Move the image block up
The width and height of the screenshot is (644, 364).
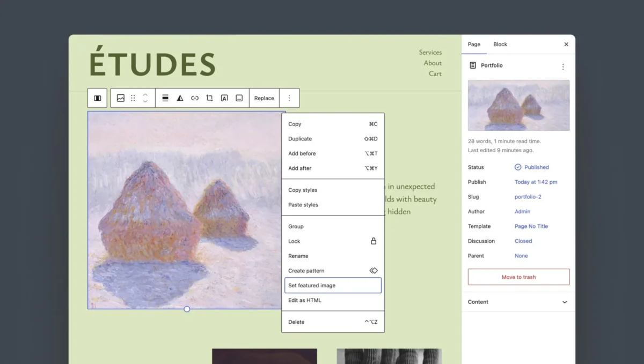coord(145,95)
